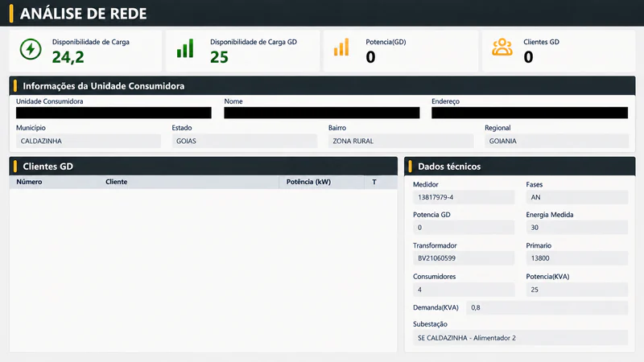Image resolution: width=644 pixels, height=362 pixels.
Task: Click the Consumidores field showing 4
Action: (464, 290)
